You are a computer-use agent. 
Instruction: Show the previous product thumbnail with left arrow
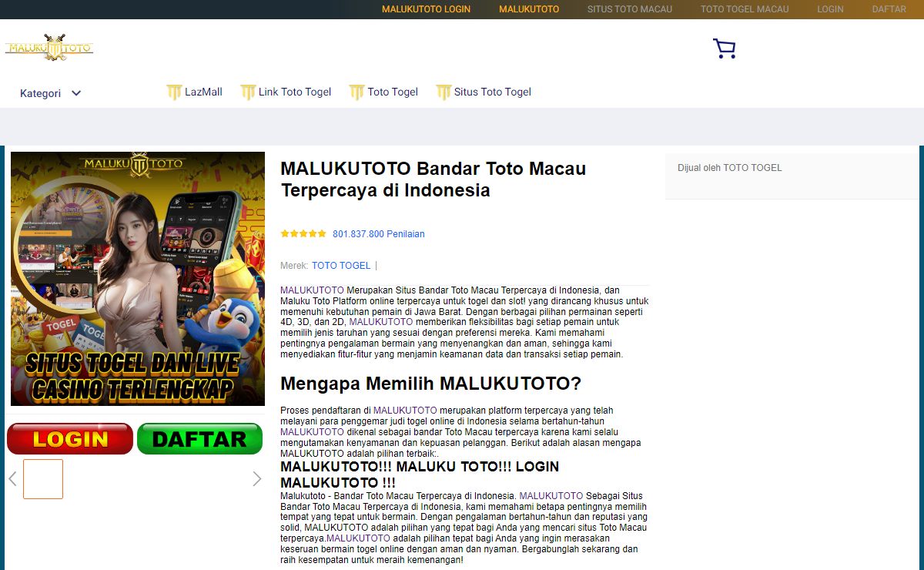(12, 479)
